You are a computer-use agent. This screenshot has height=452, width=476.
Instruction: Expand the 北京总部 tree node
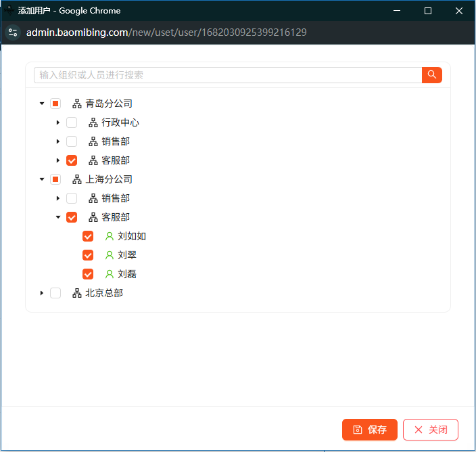(42, 293)
